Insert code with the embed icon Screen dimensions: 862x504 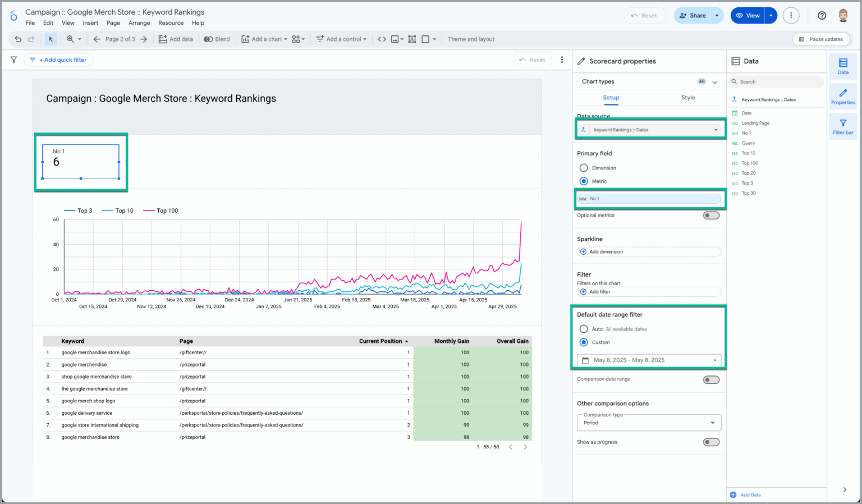coord(382,39)
